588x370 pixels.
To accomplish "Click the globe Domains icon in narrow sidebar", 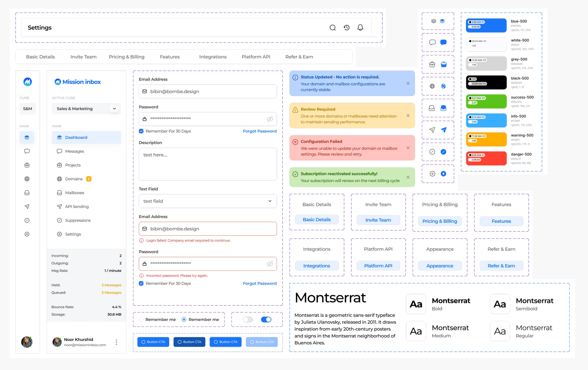I will coord(27,179).
